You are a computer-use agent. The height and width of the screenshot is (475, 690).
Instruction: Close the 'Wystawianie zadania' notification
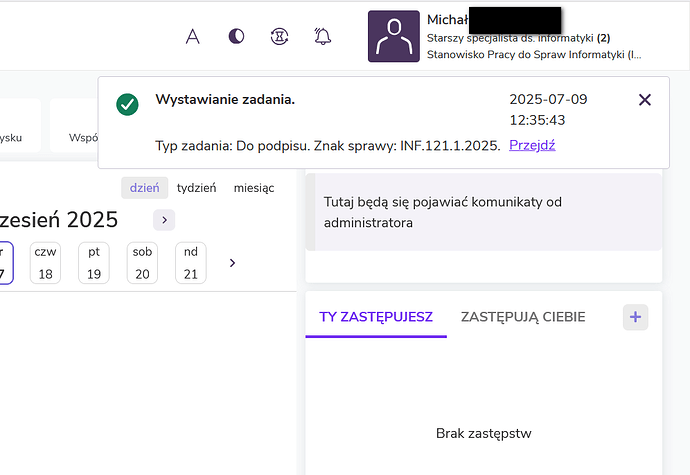point(645,99)
